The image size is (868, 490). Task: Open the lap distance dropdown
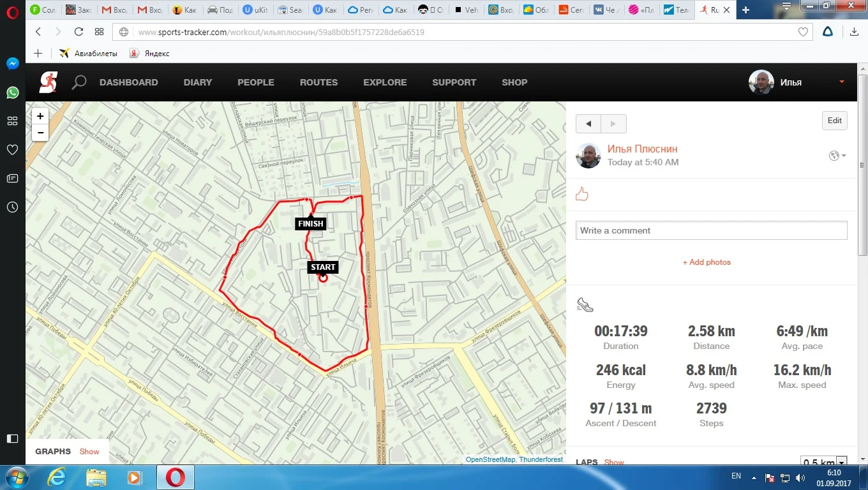pos(824,462)
